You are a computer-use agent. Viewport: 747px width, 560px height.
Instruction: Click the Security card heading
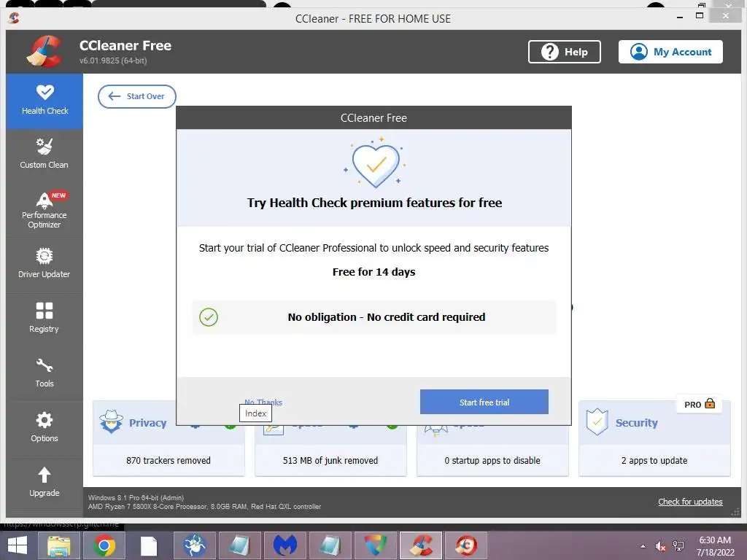(x=636, y=423)
